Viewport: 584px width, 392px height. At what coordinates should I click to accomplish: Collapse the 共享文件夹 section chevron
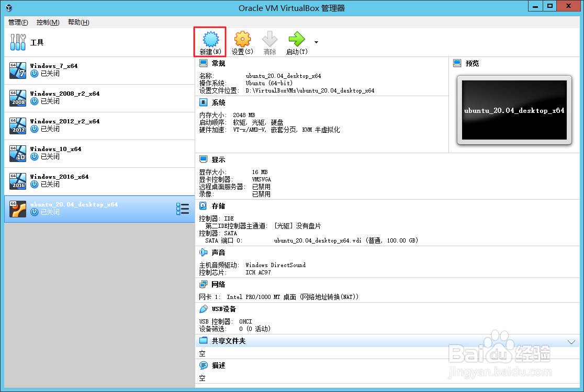pos(571,341)
